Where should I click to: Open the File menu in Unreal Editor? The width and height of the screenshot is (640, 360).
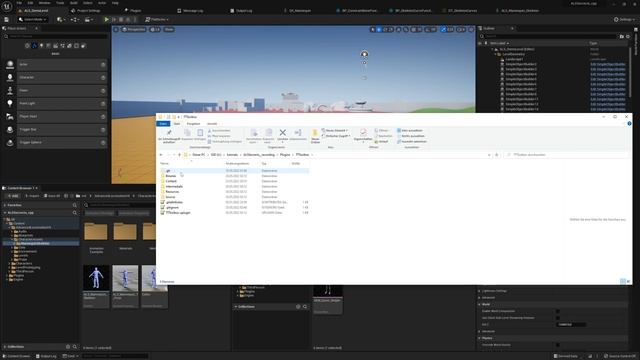(x=19, y=3)
